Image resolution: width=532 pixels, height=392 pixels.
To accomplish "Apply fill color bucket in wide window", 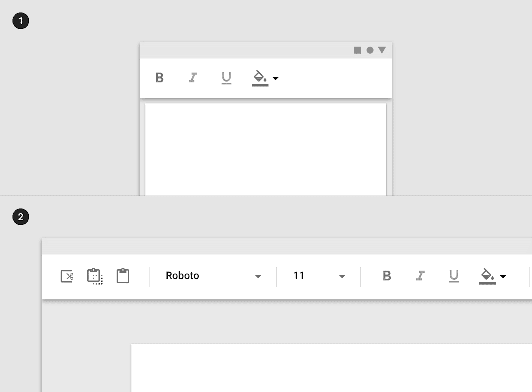I will pyautogui.click(x=487, y=276).
